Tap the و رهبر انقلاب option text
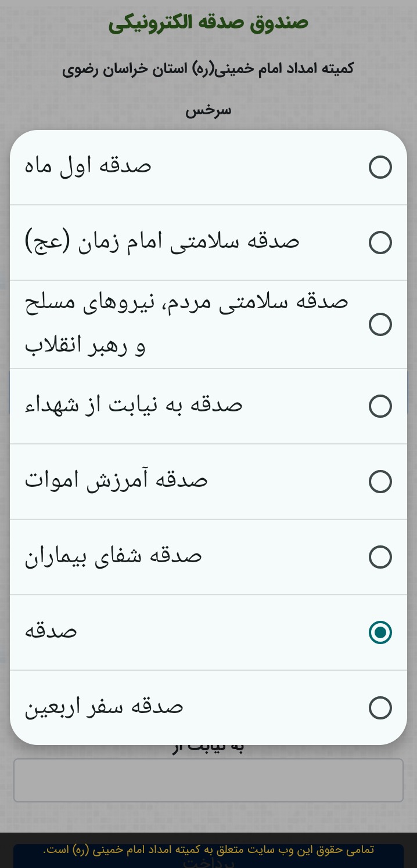417x868 pixels. pyautogui.click(x=85, y=347)
